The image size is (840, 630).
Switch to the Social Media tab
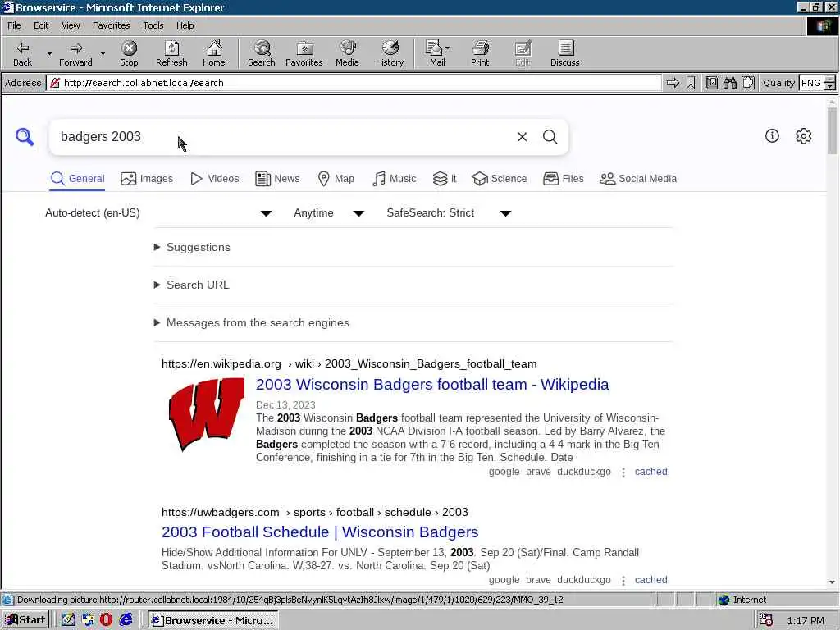[x=638, y=178]
